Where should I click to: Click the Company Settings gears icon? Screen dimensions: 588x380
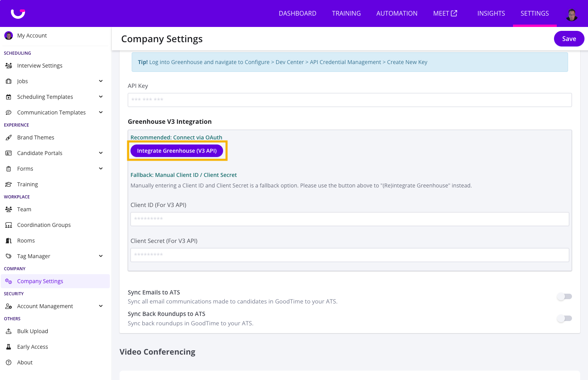9,281
